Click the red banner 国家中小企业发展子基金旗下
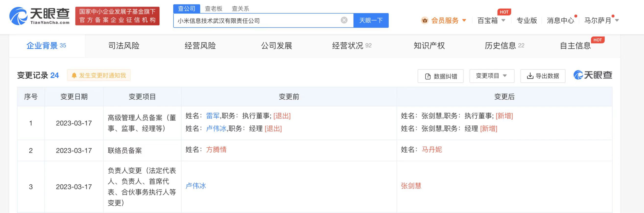Viewport: 644px width, 213px height. (x=117, y=16)
